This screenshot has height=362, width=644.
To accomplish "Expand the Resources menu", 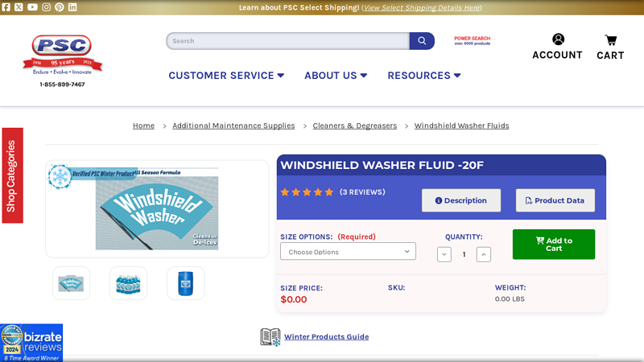I will click(x=424, y=76).
